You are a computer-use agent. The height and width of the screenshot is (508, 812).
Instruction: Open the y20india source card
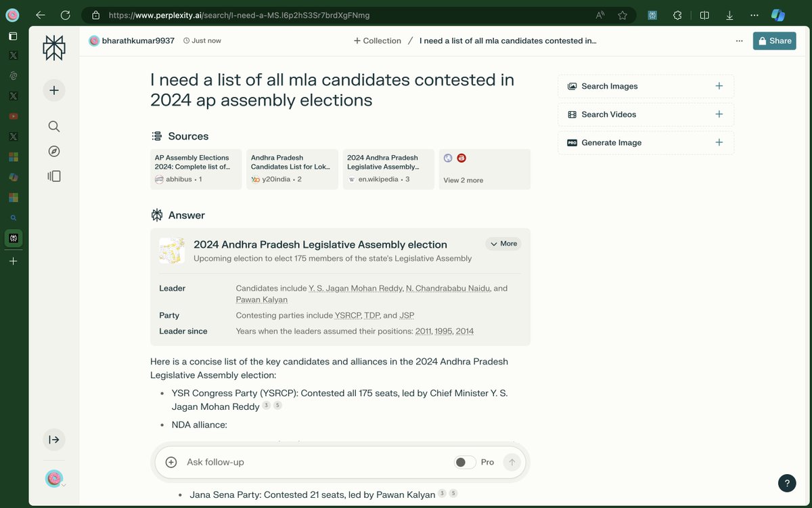tap(292, 169)
